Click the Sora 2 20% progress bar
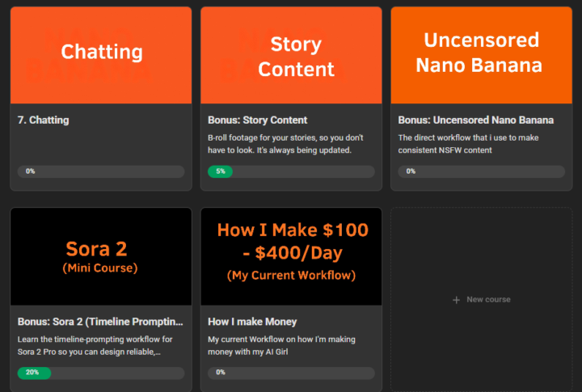 [101, 373]
